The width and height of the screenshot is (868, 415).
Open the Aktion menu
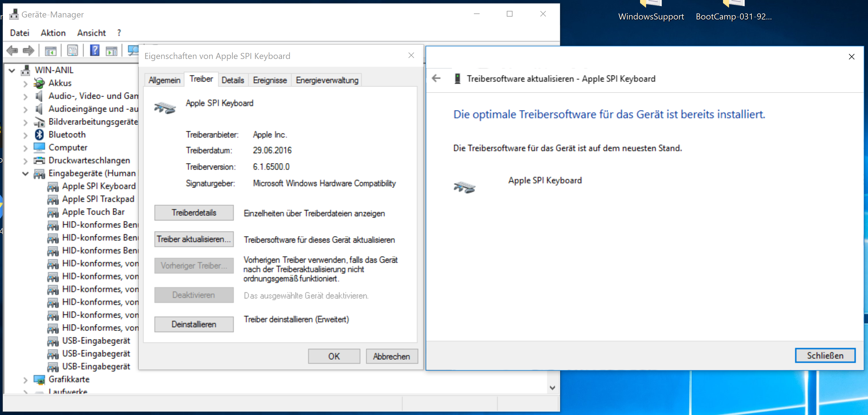(x=53, y=33)
